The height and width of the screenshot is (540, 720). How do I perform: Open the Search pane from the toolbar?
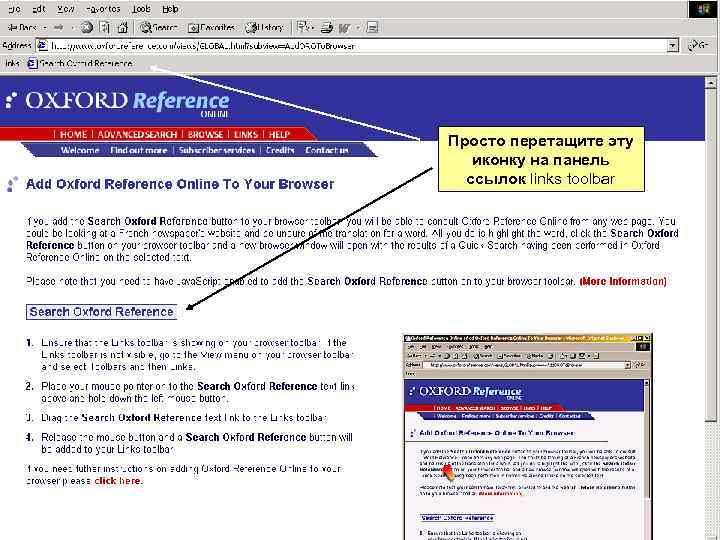pyautogui.click(x=159, y=28)
